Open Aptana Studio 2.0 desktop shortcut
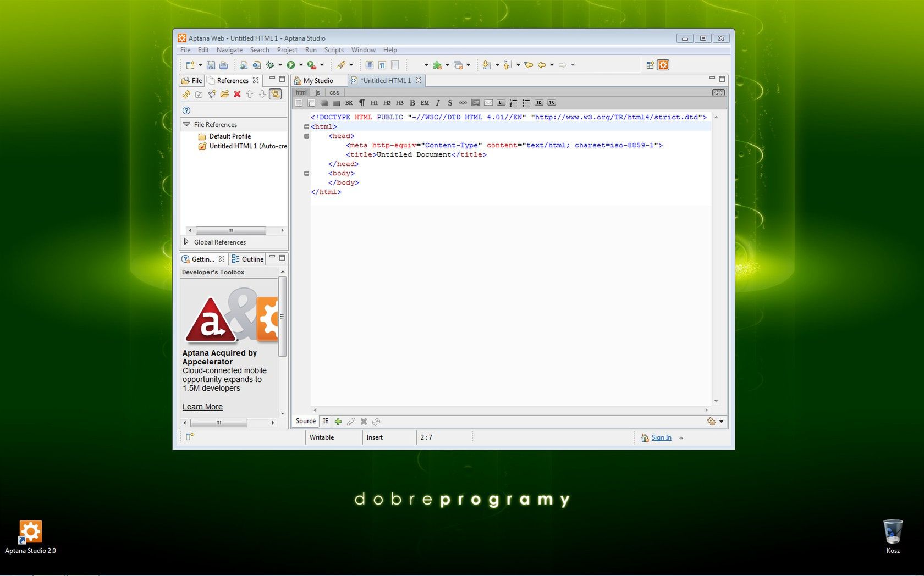 coord(30,538)
